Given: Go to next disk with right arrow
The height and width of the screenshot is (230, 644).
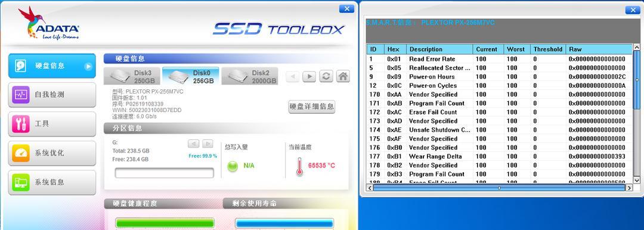Looking at the screenshot, I should tap(309, 77).
